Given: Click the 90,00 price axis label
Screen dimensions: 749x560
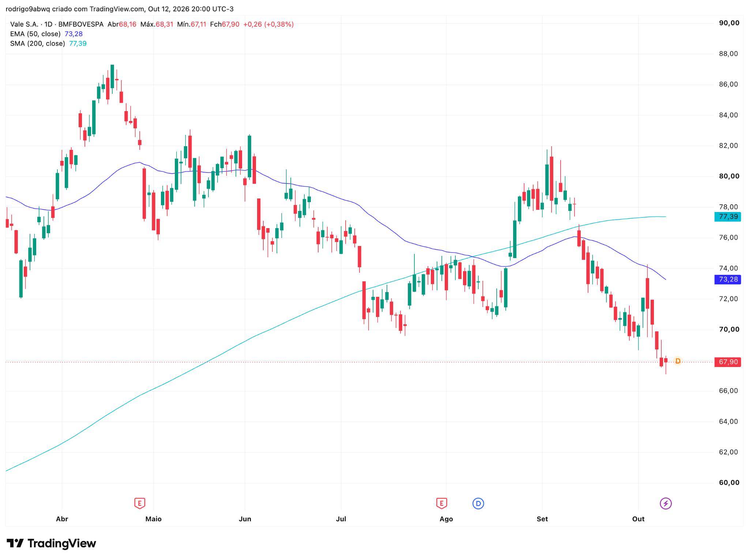Looking at the screenshot, I should (729, 23).
